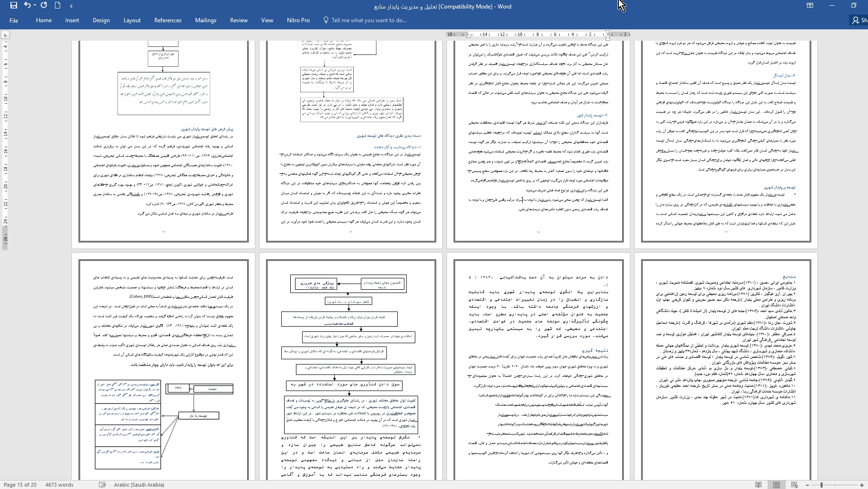This screenshot has height=489, width=868.
Task: Click the Tell me what you want to do box
Action: coord(369,20)
